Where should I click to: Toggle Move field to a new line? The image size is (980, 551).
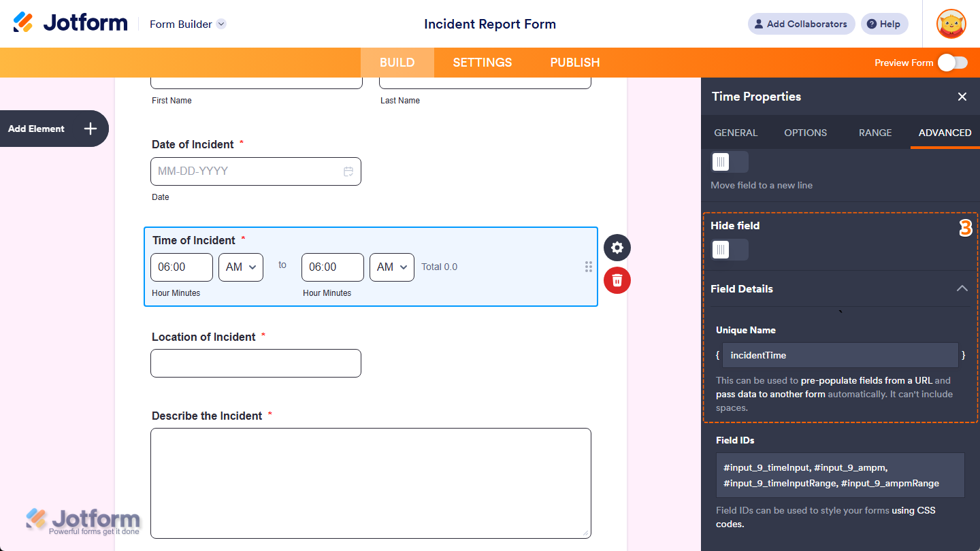pyautogui.click(x=730, y=162)
